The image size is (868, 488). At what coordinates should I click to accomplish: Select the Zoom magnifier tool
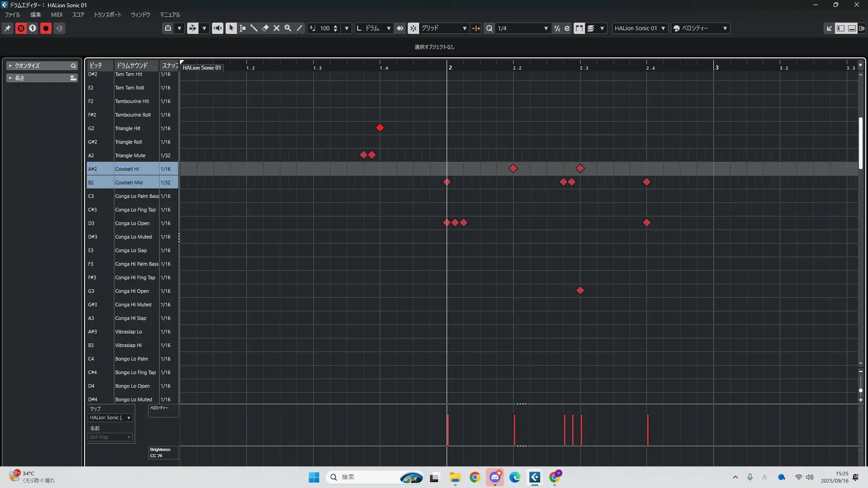point(288,28)
